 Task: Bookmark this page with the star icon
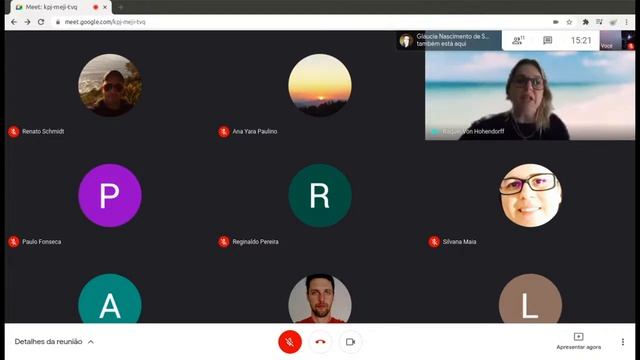tap(569, 22)
